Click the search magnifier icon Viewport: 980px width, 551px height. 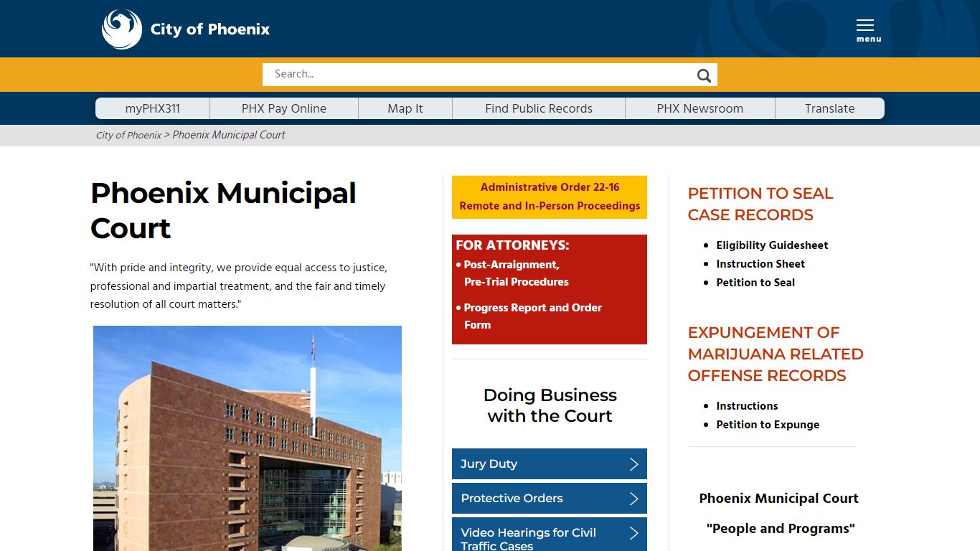coord(704,75)
